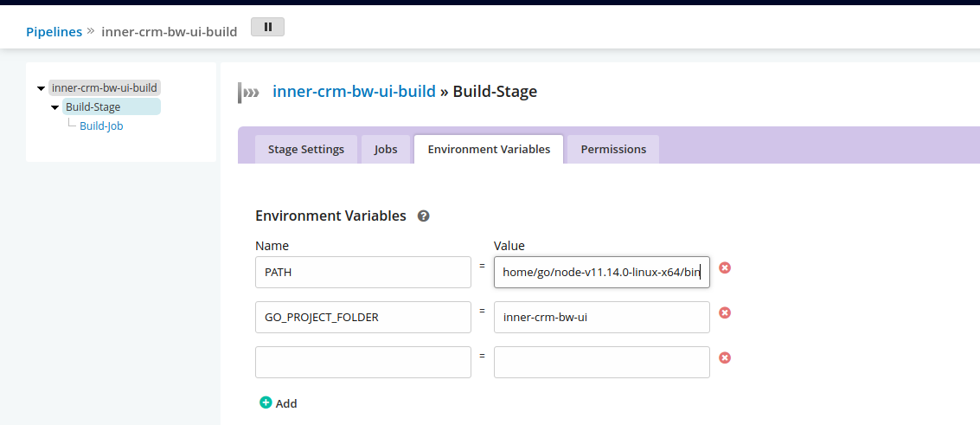Collapse the Build-Stage tree node
The height and width of the screenshot is (425, 980).
point(54,108)
